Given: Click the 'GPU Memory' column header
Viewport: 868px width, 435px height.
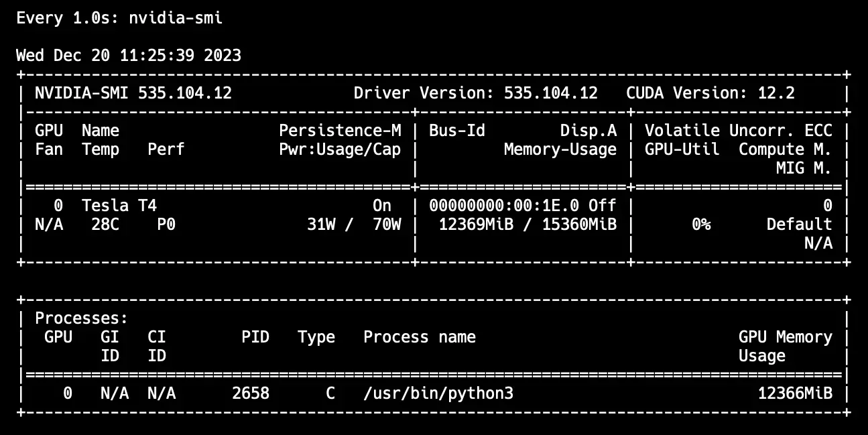Looking at the screenshot, I should 786,337.
